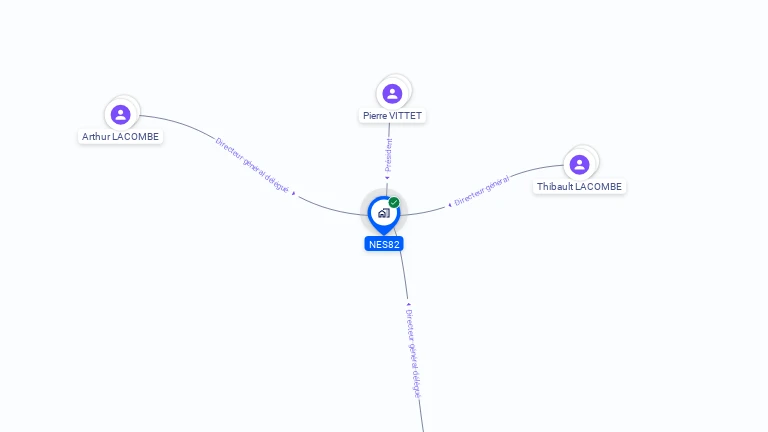Open the Arthur LACOMBE name label
The image size is (768, 432).
click(x=120, y=137)
